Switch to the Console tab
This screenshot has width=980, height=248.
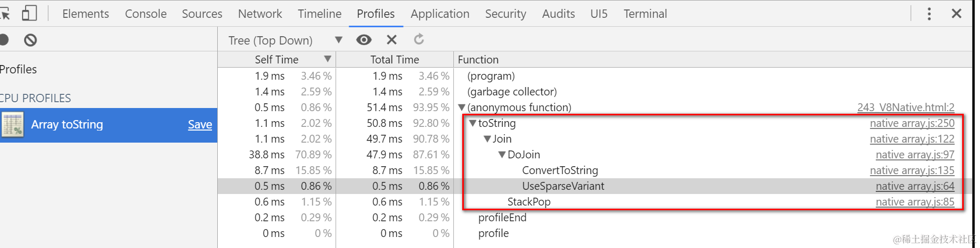(146, 14)
